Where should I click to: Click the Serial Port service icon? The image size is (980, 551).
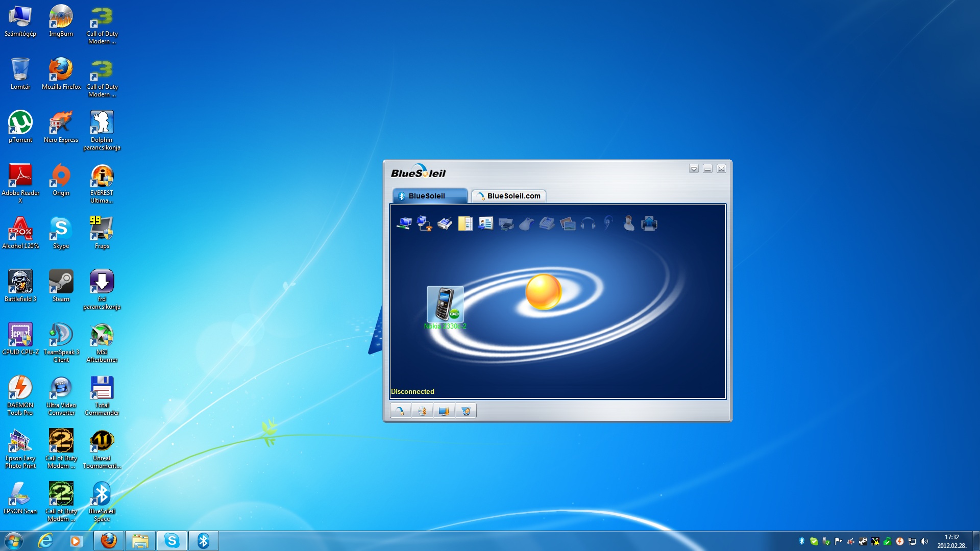coord(445,223)
